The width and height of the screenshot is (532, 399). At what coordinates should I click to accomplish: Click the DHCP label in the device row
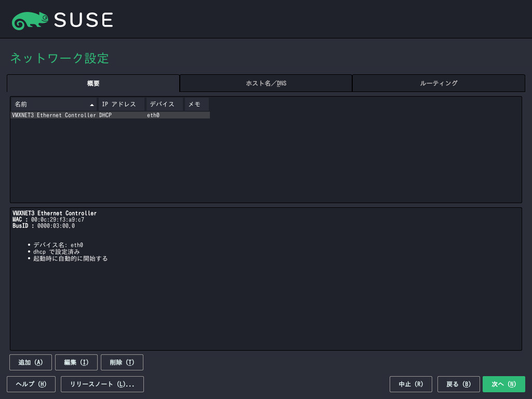[106, 115]
